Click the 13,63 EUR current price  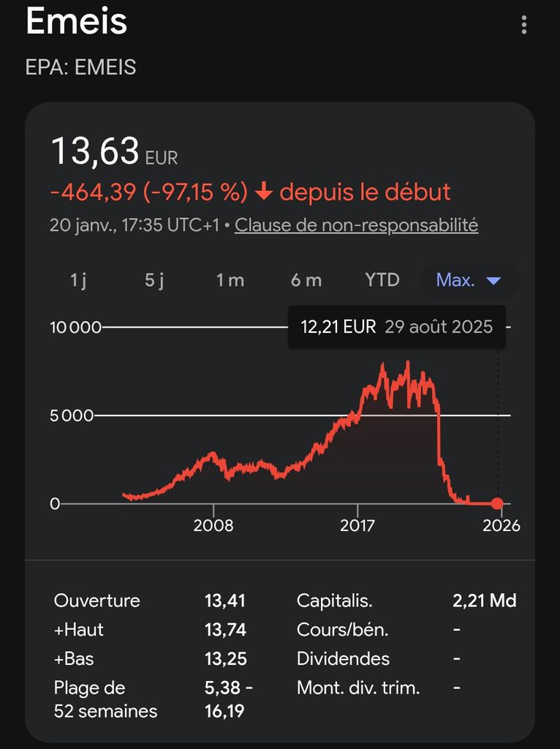tap(113, 152)
